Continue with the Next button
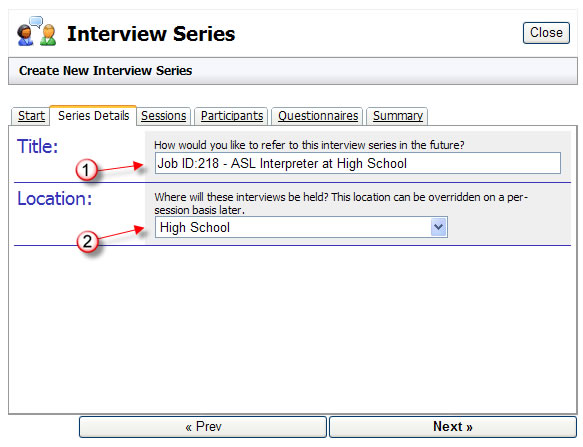 point(452,427)
